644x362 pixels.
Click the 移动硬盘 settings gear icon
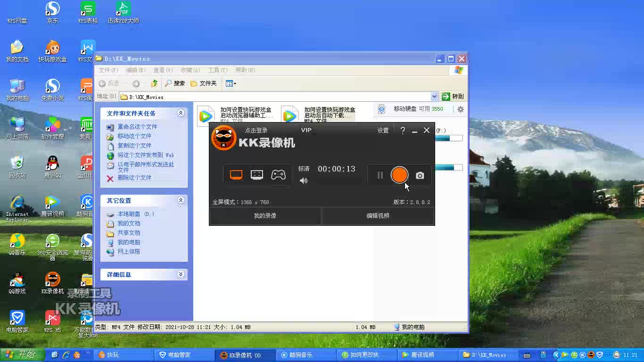pyautogui.click(x=461, y=109)
